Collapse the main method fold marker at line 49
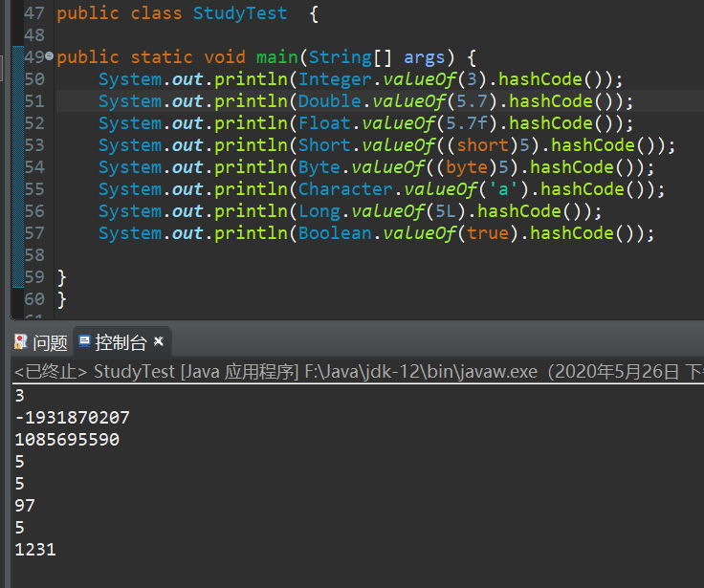The height and width of the screenshot is (588, 704). 49,56
